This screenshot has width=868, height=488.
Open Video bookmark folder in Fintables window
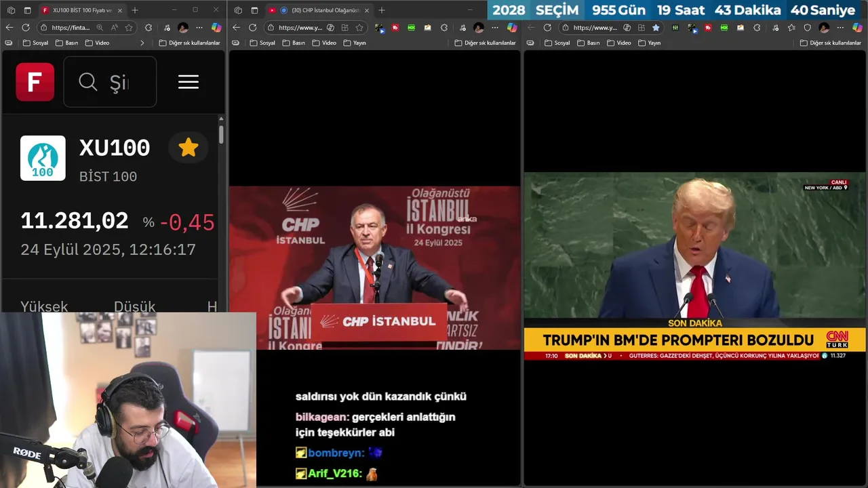coord(97,43)
